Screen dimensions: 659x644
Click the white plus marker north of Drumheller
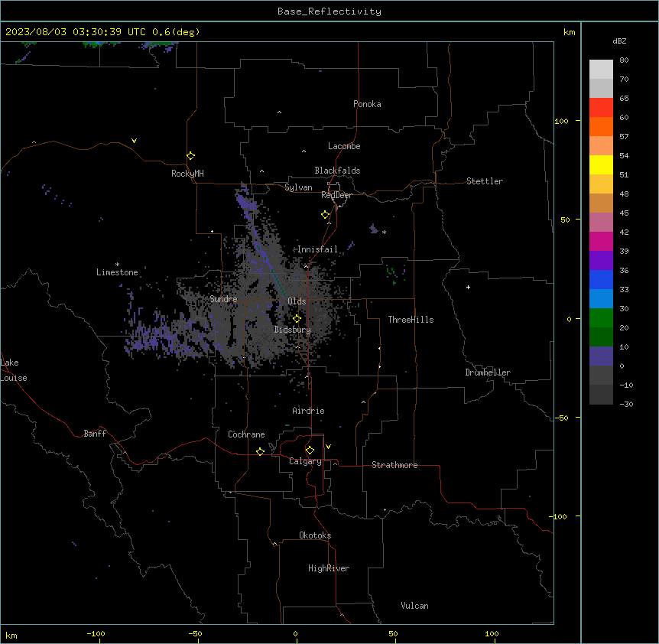468,287
